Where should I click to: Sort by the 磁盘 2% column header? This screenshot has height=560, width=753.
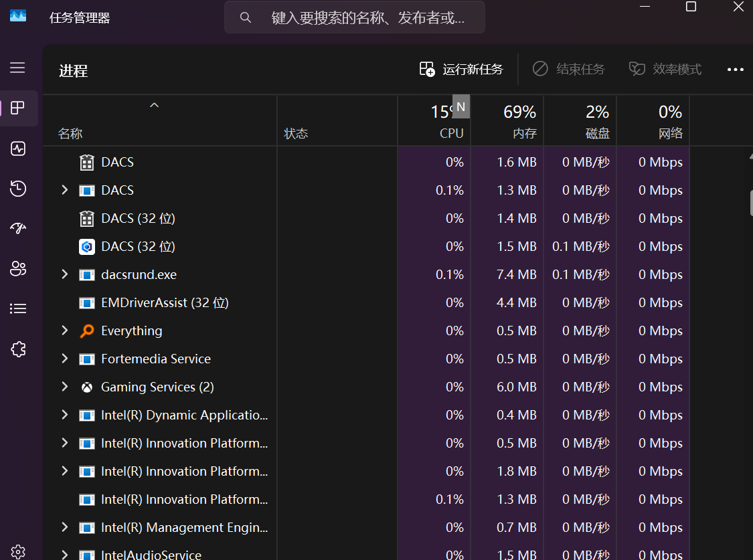pyautogui.click(x=580, y=120)
